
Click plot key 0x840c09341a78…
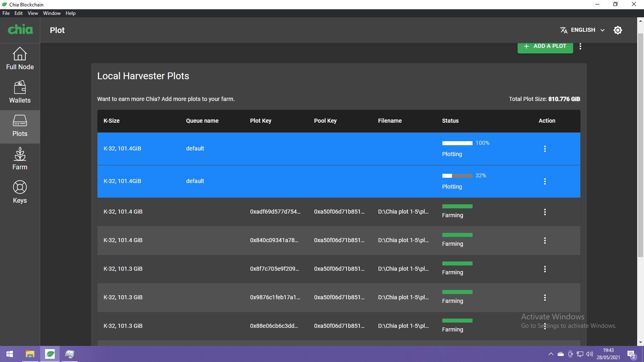[274, 240]
